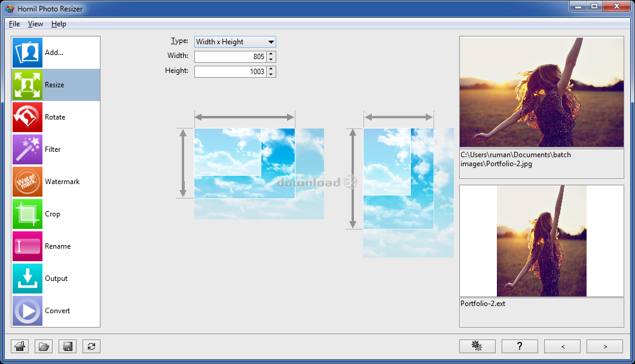Open the Filter magic wand icon
Screen dimensions: 635x364
(27, 149)
